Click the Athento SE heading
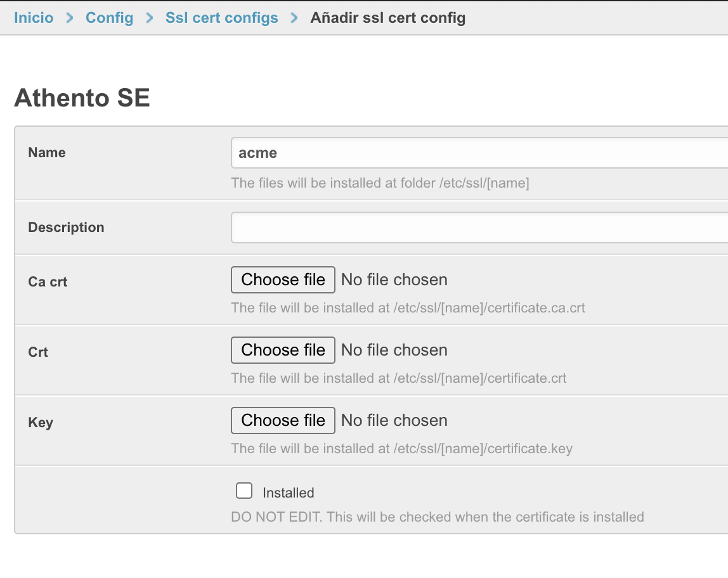Image resolution: width=728 pixels, height=578 pixels. [82, 98]
